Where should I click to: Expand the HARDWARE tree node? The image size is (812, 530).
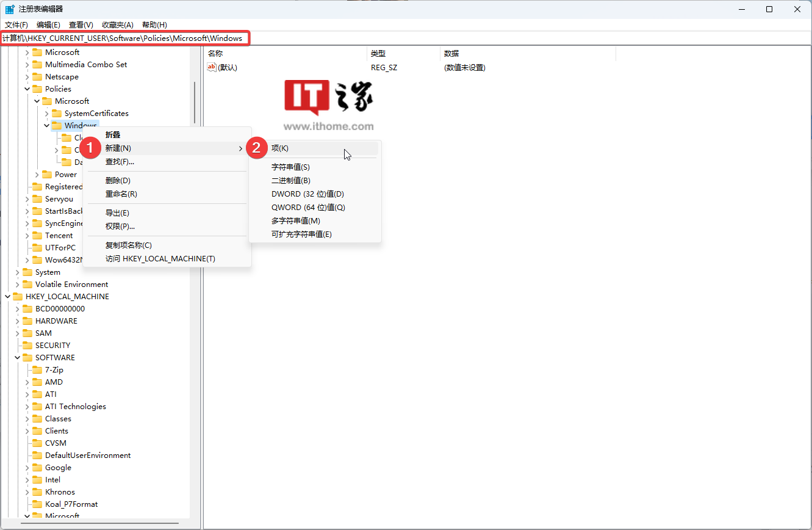[17, 321]
